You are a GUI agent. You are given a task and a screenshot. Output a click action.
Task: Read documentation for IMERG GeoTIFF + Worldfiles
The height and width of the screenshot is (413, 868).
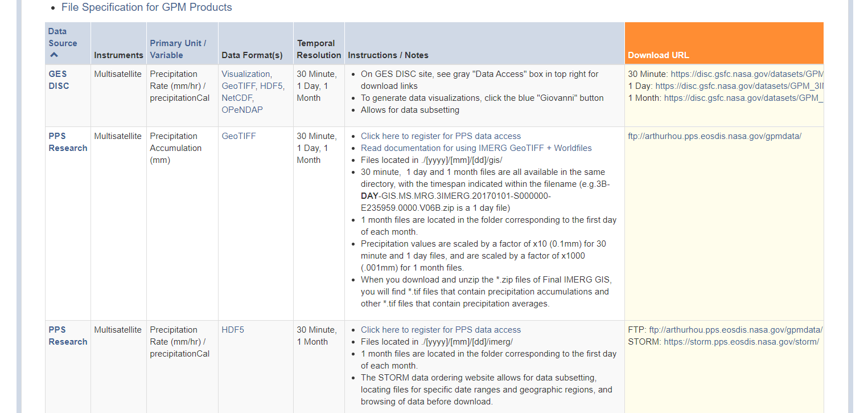(x=476, y=148)
